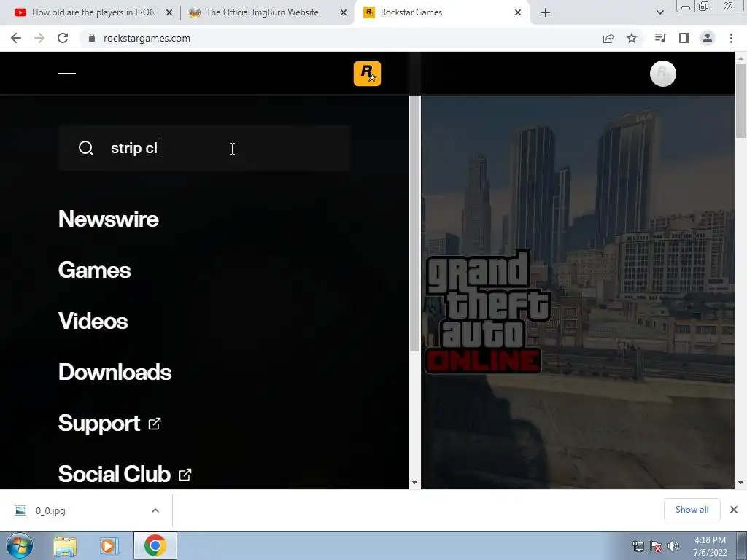This screenshot has height=560, width=747.
Task: Launch Windows Media Player from taskbar
Action: click(x=109, y=546)
